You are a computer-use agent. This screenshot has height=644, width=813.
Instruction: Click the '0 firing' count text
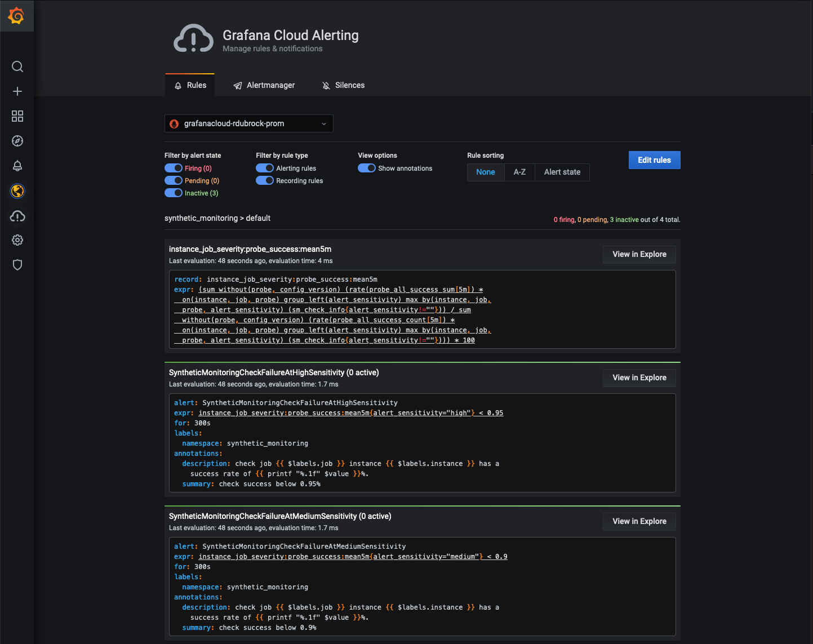coord(564,220)
